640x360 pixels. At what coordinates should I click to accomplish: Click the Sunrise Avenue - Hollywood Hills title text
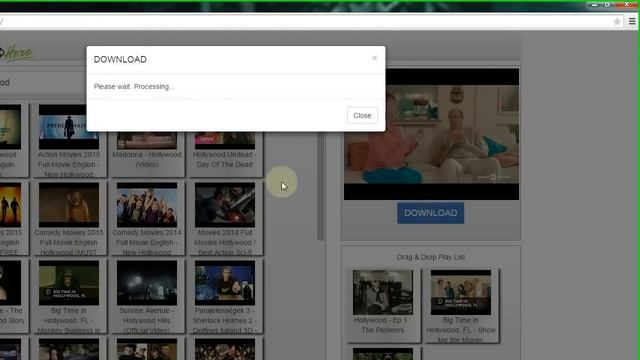point(147,320)
